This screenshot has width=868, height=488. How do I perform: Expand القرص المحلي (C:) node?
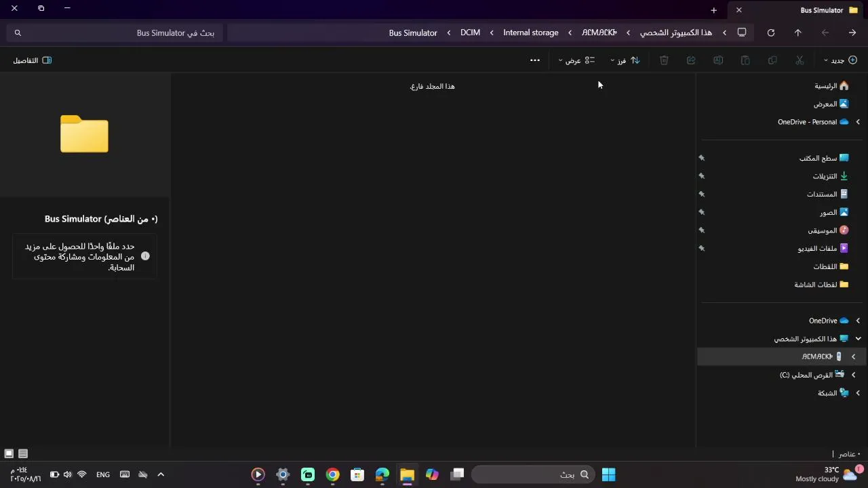click(x=853, y=375)
